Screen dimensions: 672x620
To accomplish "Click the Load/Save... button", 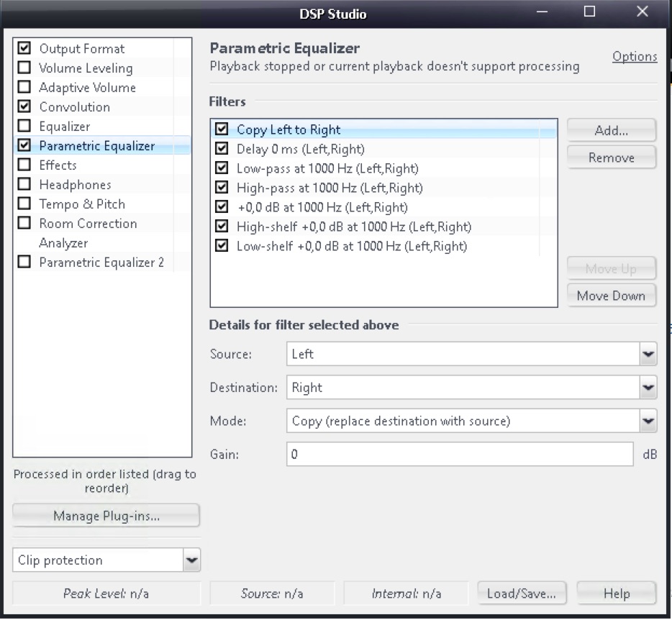I will click(522, 593).
